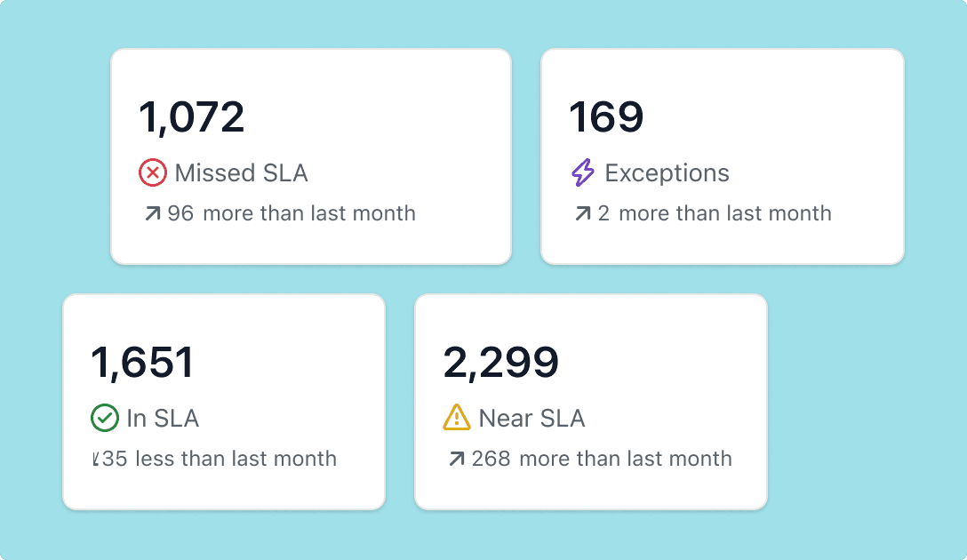Select the 2,299 value
The width and height of the screenshot is (967, 560).
pos(500,363)
